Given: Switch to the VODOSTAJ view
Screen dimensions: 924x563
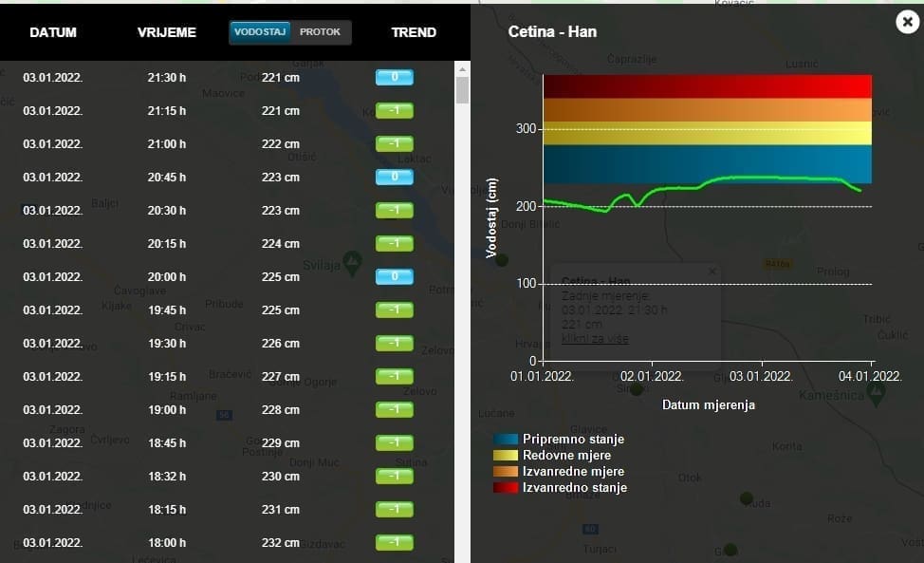Looking at the screenshot, I should pyautogui.click(x=261, y=32).
